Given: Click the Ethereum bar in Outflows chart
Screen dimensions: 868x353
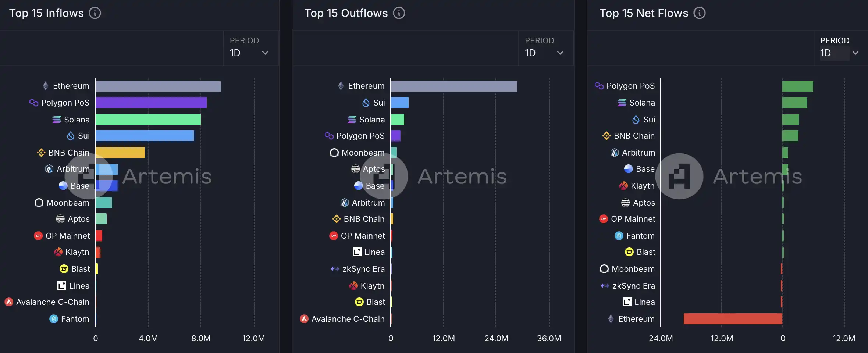Looking at the screenshot, I should point(454,86).
